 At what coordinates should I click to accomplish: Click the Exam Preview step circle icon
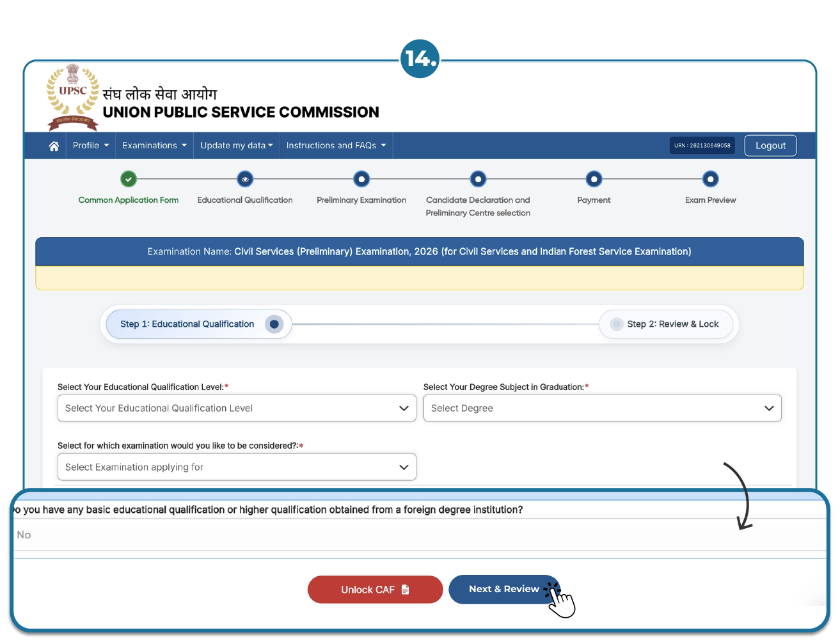(x=710, y=179)
